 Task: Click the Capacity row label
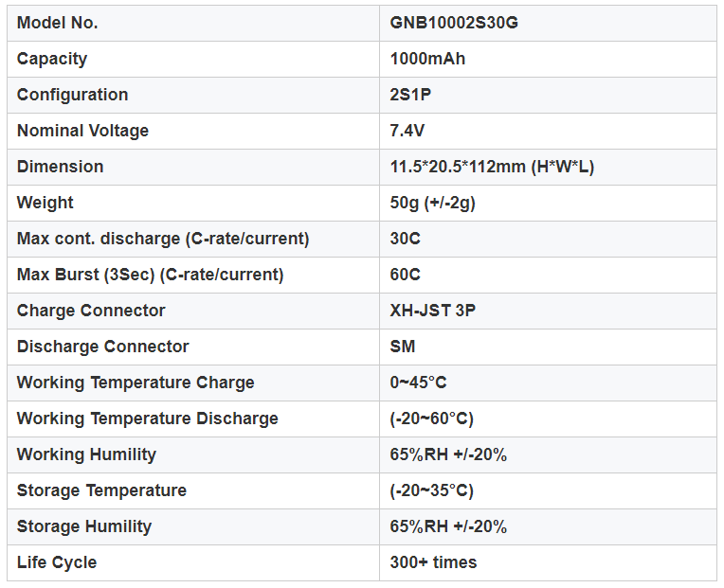coord(52,59)
